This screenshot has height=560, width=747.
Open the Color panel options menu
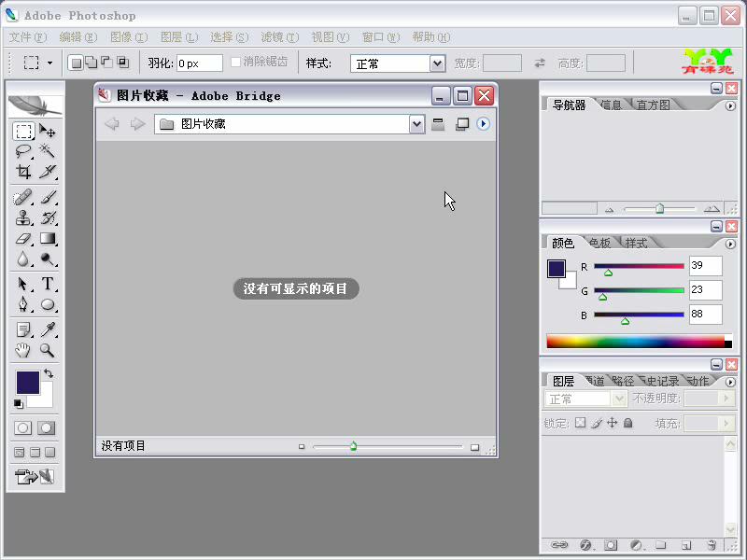pyautogui.click(x=730, y=244)
